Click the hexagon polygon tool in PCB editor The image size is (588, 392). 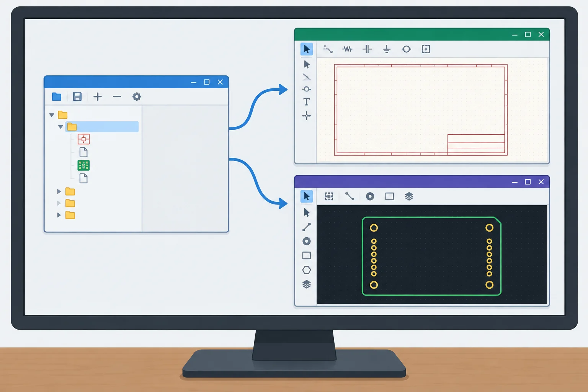click(307, 270)
